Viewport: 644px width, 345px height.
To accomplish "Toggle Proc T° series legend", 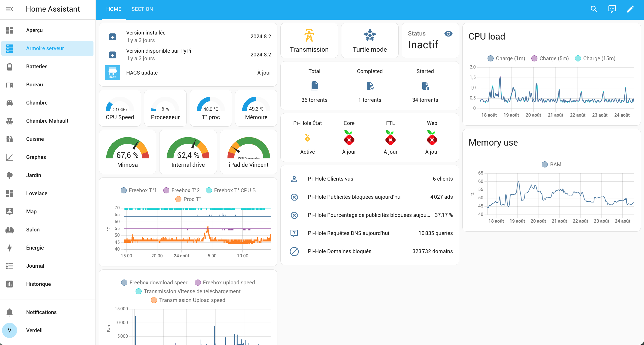I will pyautogui.click(x=188, y=199).
